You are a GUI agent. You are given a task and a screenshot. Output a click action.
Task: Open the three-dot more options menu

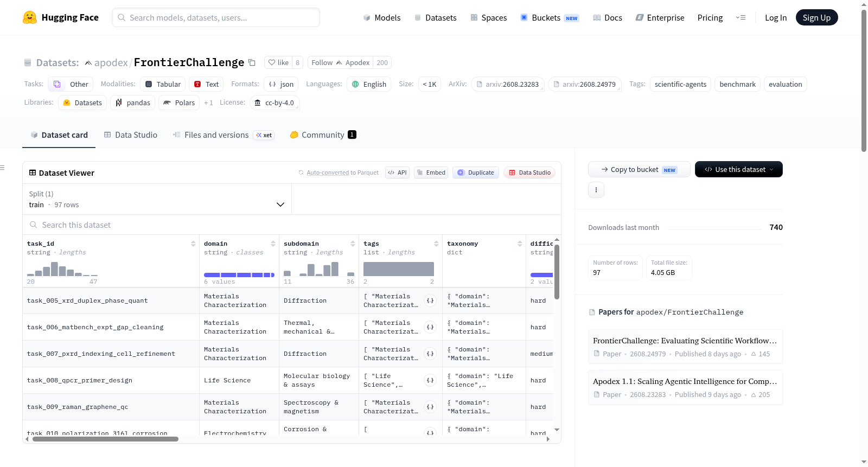click(596, 190)
